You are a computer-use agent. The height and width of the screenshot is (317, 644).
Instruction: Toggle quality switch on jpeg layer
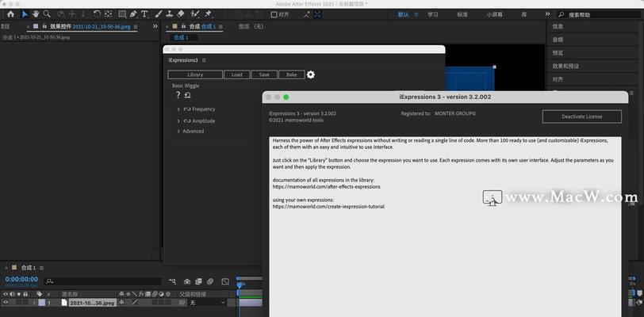[x=135, y=302]
